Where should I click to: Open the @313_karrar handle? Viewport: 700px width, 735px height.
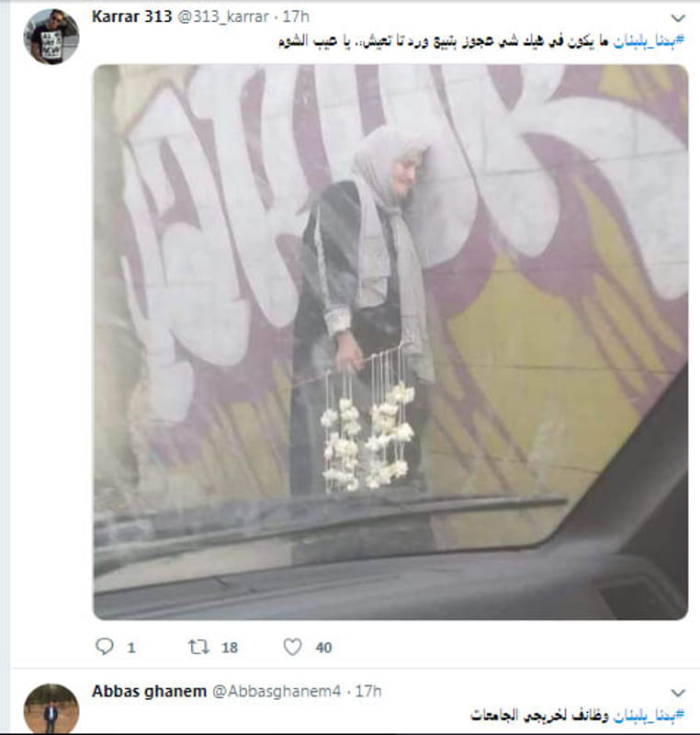tap(223, 17)
